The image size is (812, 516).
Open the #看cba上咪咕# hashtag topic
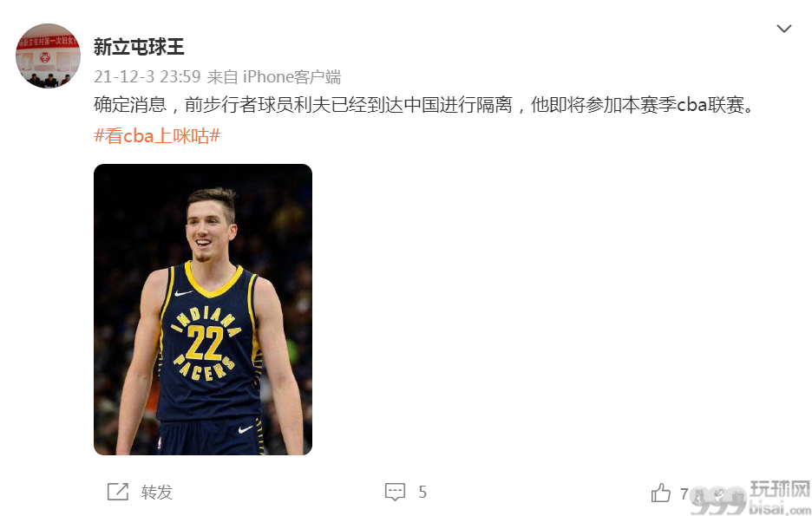pyautogui.click(x=157, y=135)
